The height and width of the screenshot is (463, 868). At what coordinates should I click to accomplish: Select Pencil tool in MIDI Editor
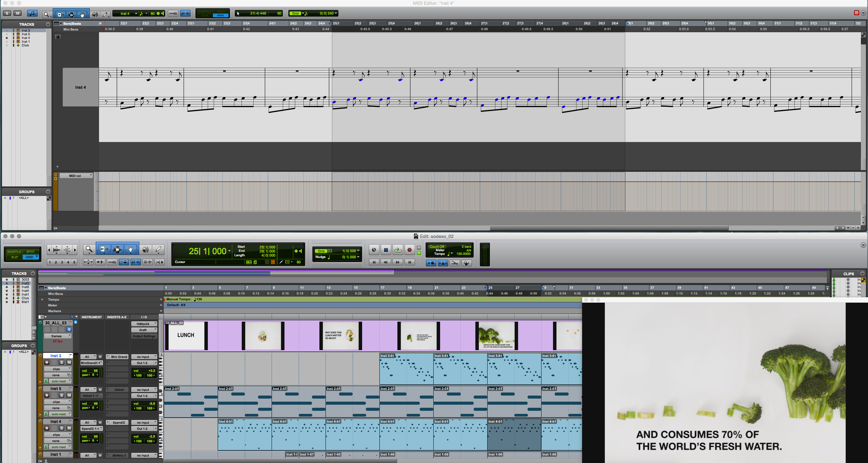point(105,14)
